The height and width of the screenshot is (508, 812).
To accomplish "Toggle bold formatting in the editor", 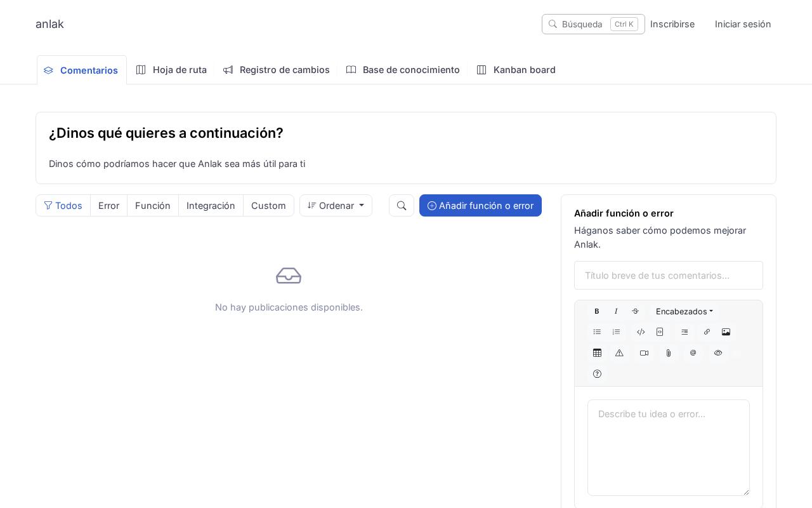I will (597, 311).
